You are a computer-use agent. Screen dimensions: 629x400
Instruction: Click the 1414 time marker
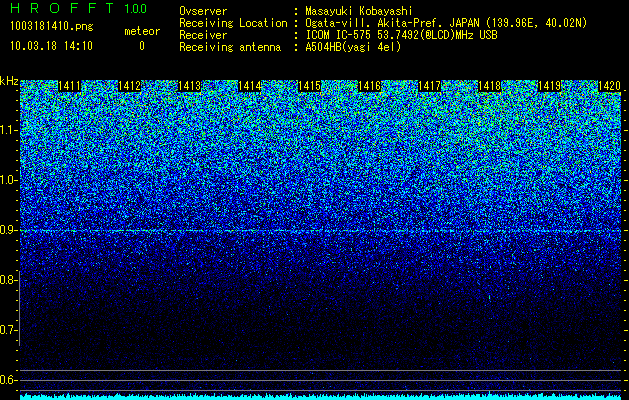pos(250,86)
